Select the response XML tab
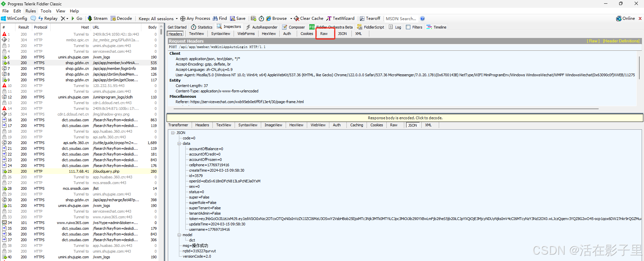This screenshot has height=261, width=644. (x=428, y=125)
